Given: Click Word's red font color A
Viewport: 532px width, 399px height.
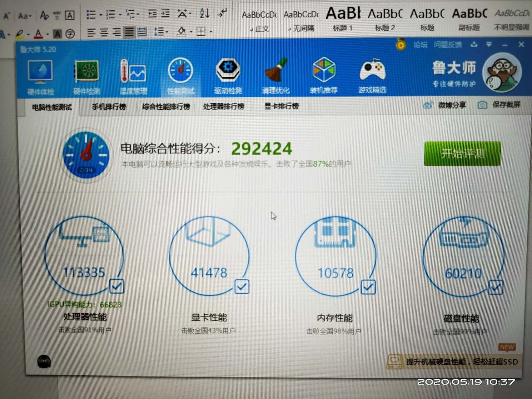Looking at the screenshot, I should pyautogui.click(x=38, y=34).
